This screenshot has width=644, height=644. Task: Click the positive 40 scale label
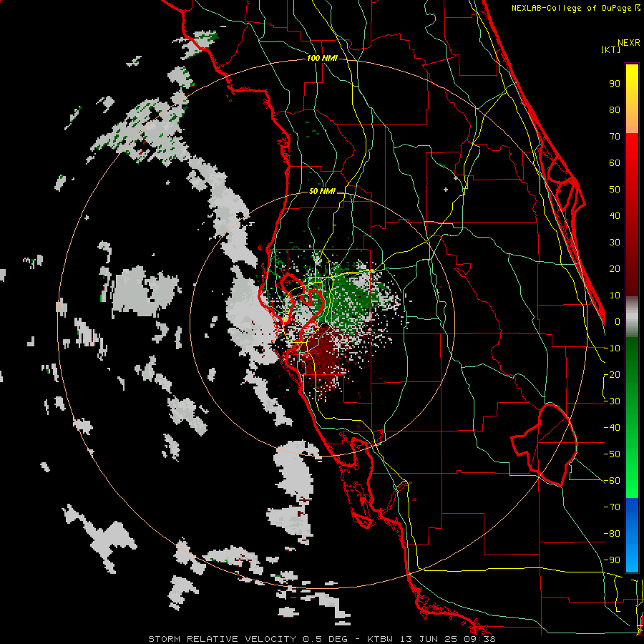(x=615, y=215)
